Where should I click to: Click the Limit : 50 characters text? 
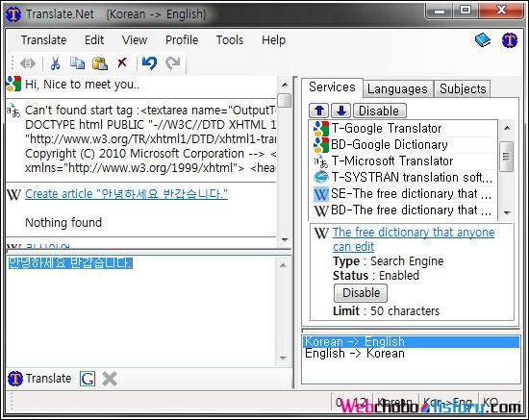[x=387, y=310]
